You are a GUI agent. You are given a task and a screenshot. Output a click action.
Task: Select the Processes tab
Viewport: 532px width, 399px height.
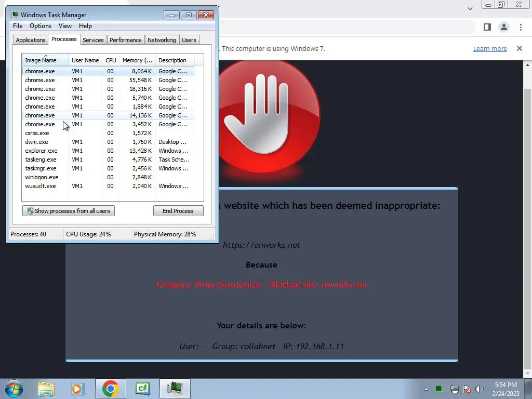[x=64, y=39]
